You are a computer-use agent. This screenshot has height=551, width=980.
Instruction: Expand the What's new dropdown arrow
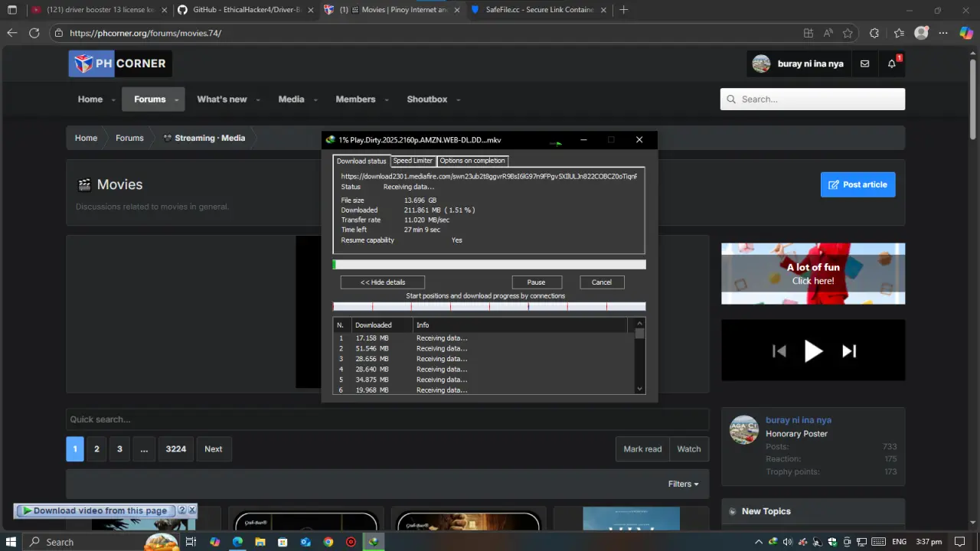[258, 99]
